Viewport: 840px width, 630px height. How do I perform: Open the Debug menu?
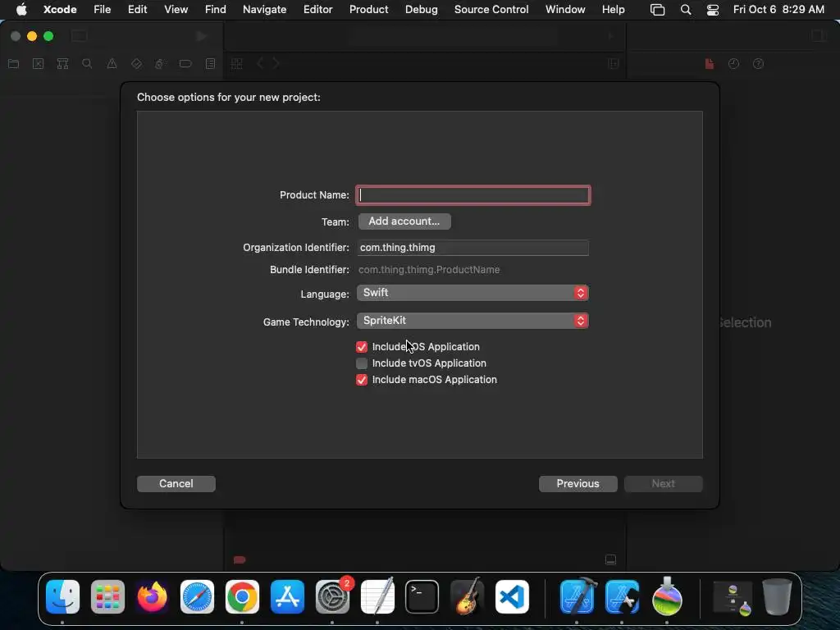(x=421, y=9)
